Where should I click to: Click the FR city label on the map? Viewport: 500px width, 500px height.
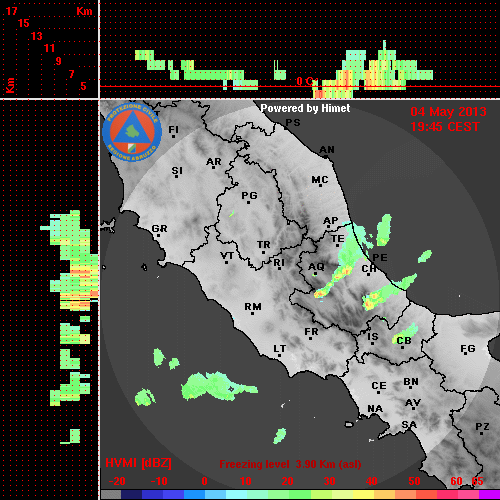coord(311,332)
